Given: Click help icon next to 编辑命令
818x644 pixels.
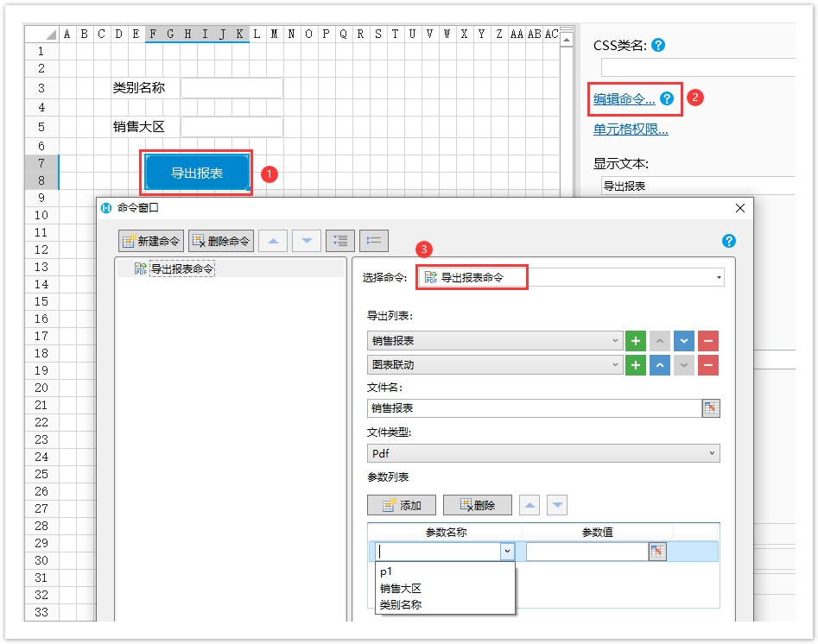Looking at the screenshot, I should pos(667,99).
